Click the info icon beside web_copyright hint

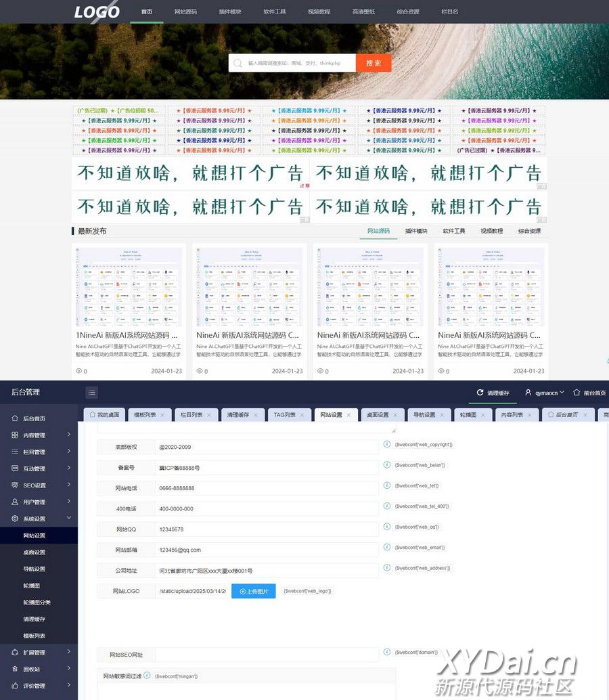[x=388, y=444]
